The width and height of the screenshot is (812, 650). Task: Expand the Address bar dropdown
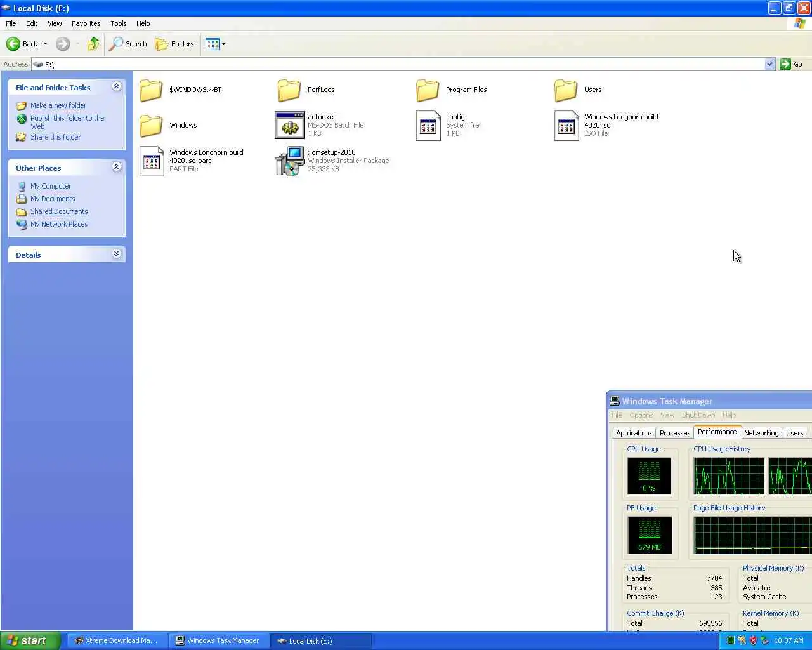tap(769, 64)
